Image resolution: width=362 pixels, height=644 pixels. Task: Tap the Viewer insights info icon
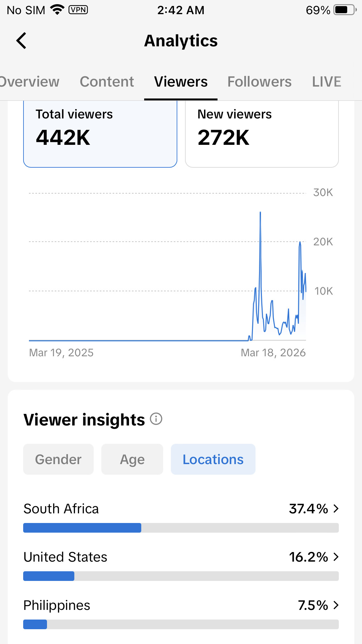156,419
